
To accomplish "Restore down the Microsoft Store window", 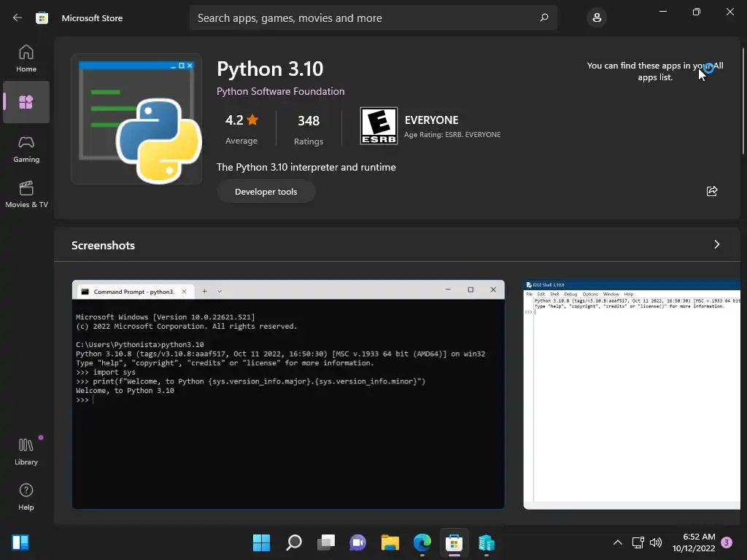I will tap(696, 12).
